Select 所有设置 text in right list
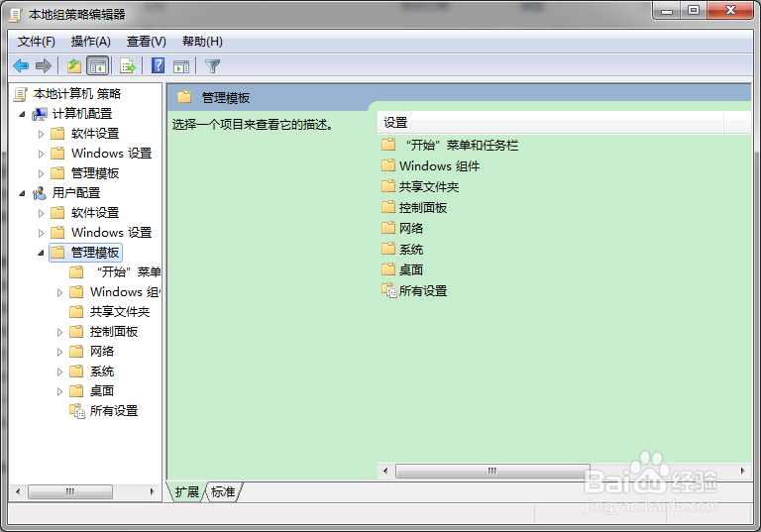 coord(423,290)
